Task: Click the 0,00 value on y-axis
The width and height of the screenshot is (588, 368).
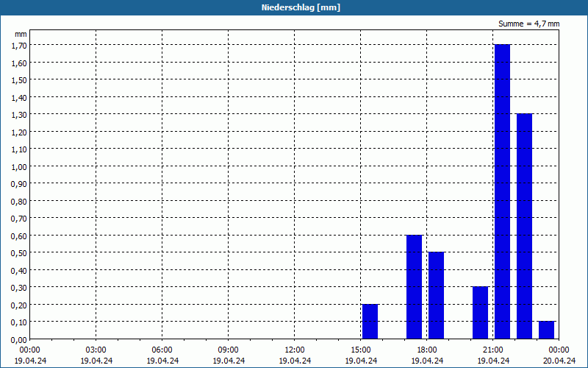Action: point(19,340)
